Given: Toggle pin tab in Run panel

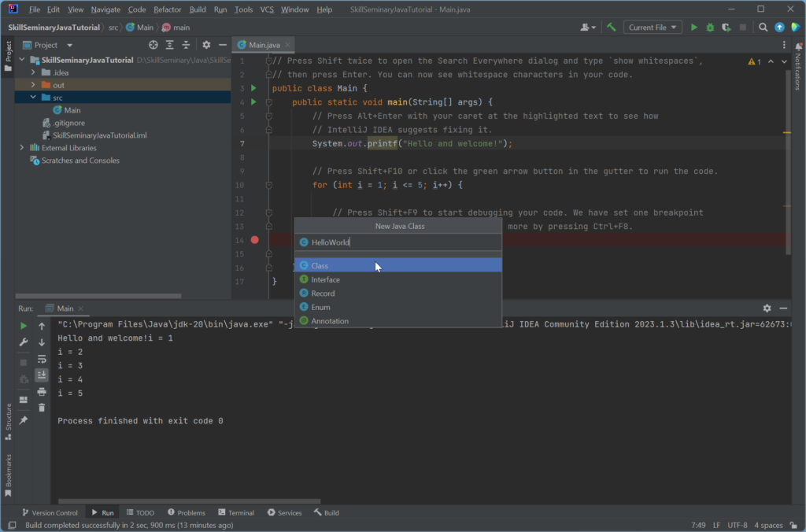Looking at the screenshot, I should (24, 420).
